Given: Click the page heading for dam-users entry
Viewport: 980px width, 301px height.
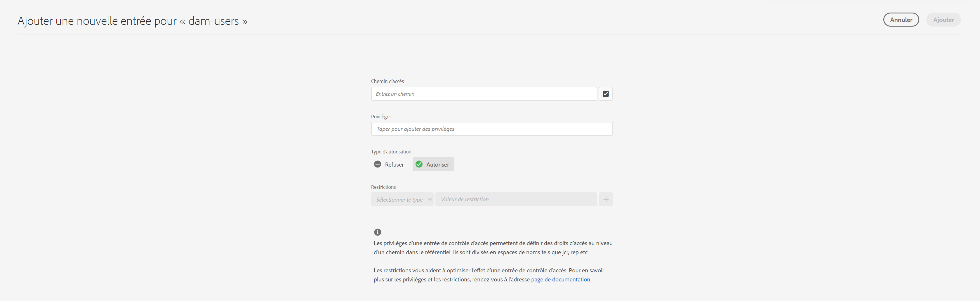Looking at the screenshot, I should 132,21.
